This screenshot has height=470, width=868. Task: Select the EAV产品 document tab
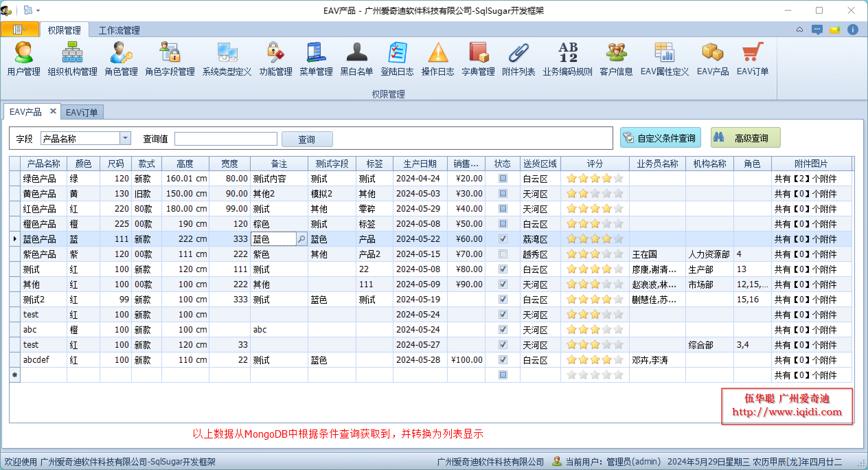(26, 112)
